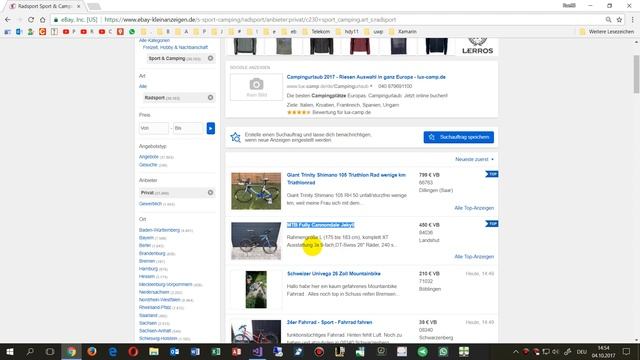Image resolution: width=640 pixels, height=360 pixels.
Task: Open the eb bookmark folder
Action: click(x=289, y=31)
